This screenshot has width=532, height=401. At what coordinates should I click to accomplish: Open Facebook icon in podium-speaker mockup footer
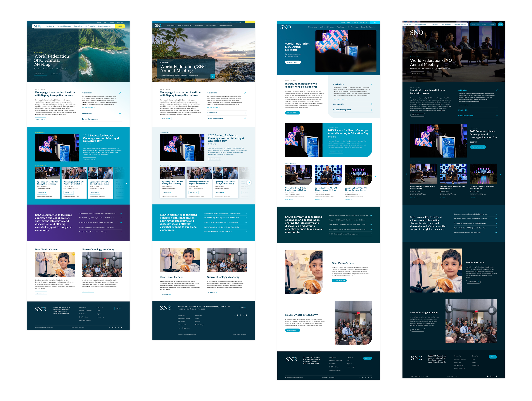tap(360, 377)
